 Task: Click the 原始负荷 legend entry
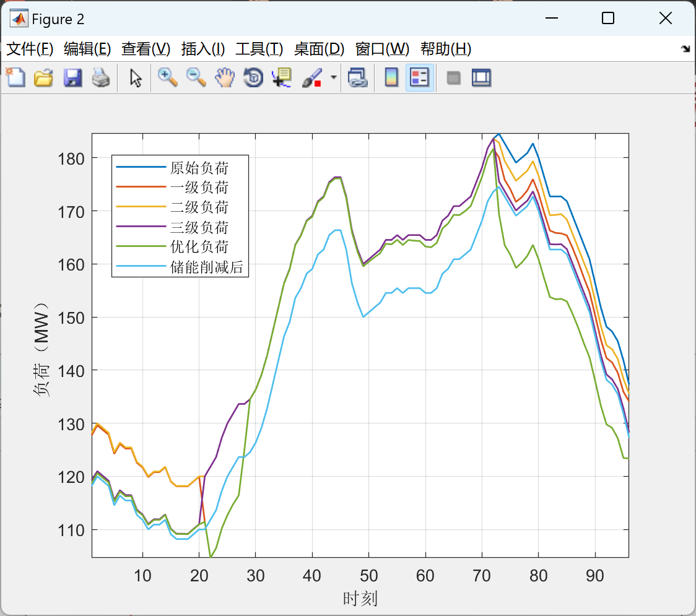click(199, 168)
